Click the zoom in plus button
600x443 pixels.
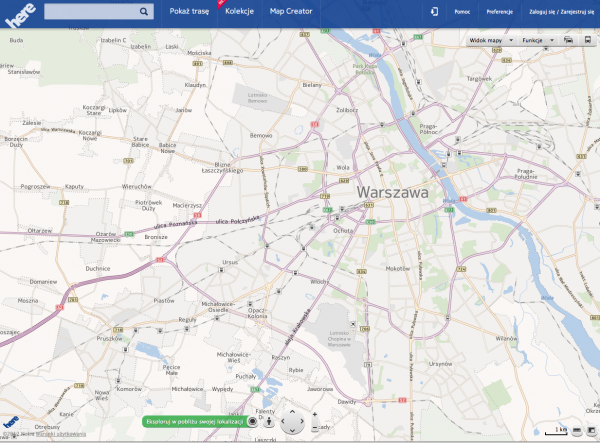click(x=314, y=414)
